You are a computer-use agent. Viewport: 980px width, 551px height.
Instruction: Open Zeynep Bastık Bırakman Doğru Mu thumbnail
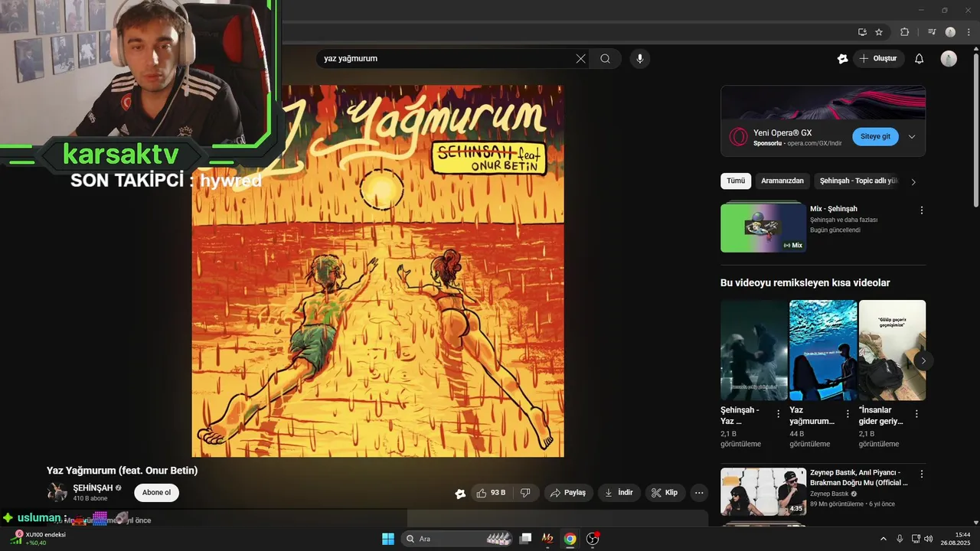pyautogui.click(x=763, y=491)
